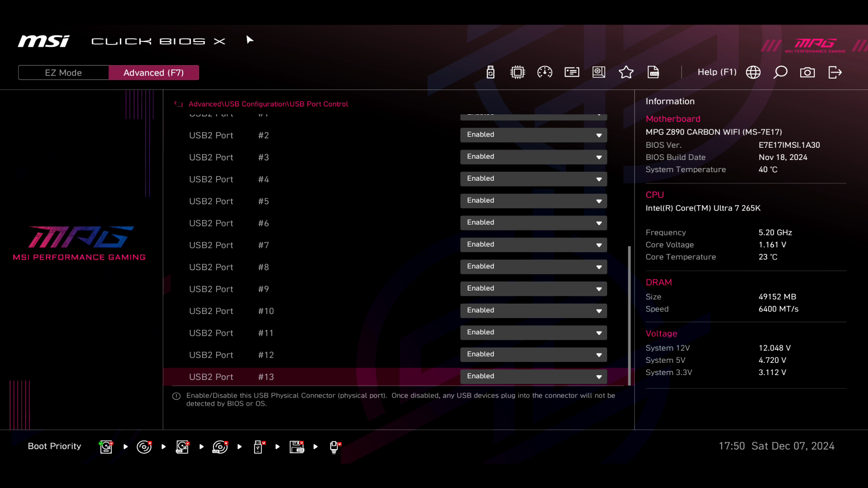Image resolution: width=868 pixels, height=488 pixels.
Task: Select the Advanced (F7) mode tab
Action: tap(154, 73)
